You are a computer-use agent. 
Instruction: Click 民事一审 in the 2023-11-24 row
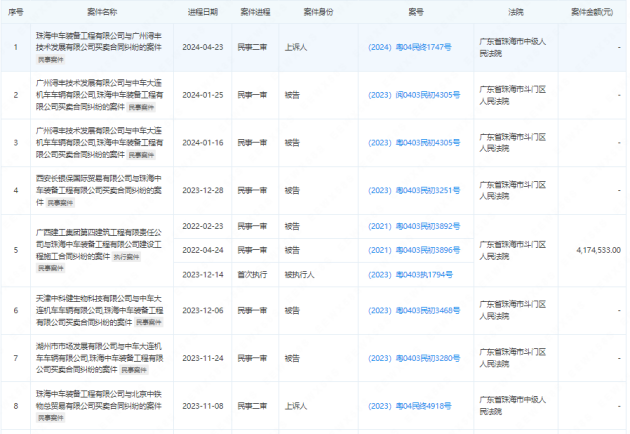click(x=252, y=358)
